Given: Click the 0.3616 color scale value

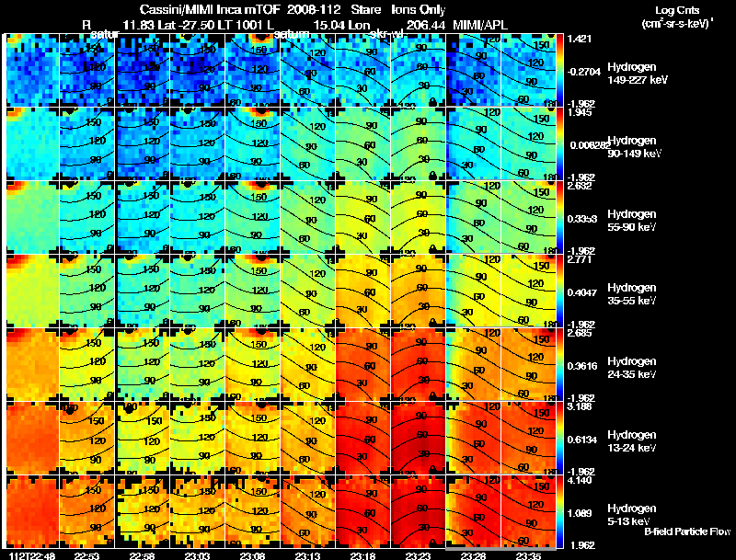Looking at the screenshot, I should [582, 366].
